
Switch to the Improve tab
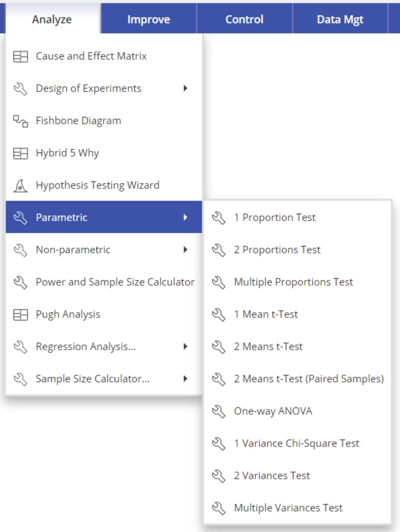[x=148, y=19]
